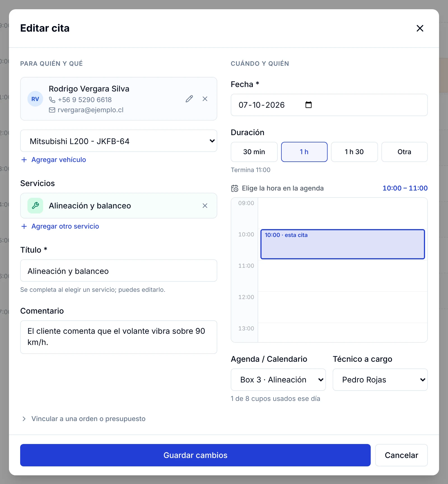Screen dimensions: 448x484
Task: Remove client Rodrigo Vergara Silva
Action: 205,99
